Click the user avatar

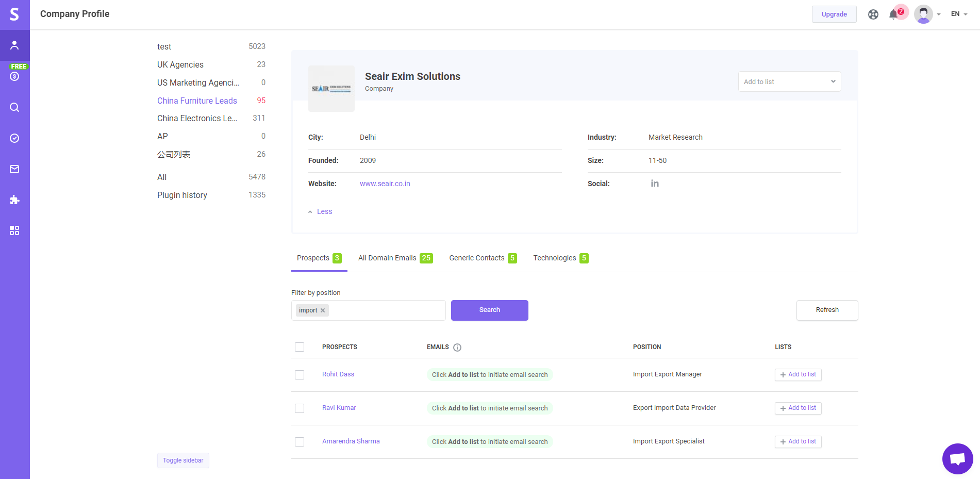923,14
